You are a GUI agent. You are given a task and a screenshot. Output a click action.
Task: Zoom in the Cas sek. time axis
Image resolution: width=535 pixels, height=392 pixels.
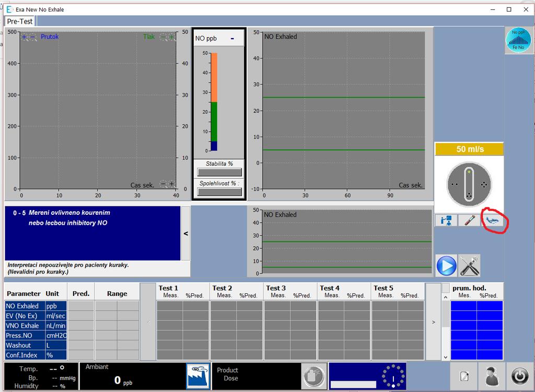pyautogui.click(x=171, y=184)
